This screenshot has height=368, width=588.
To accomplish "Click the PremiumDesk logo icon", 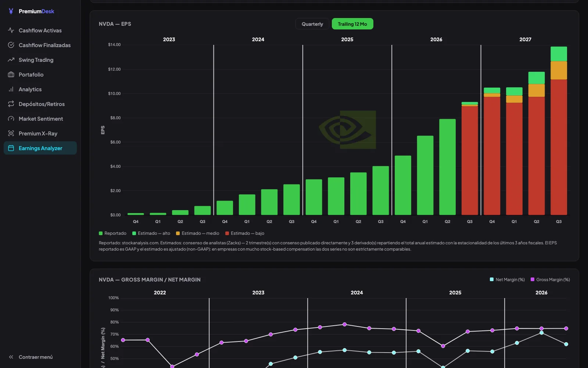I will [x=11, y=11].
